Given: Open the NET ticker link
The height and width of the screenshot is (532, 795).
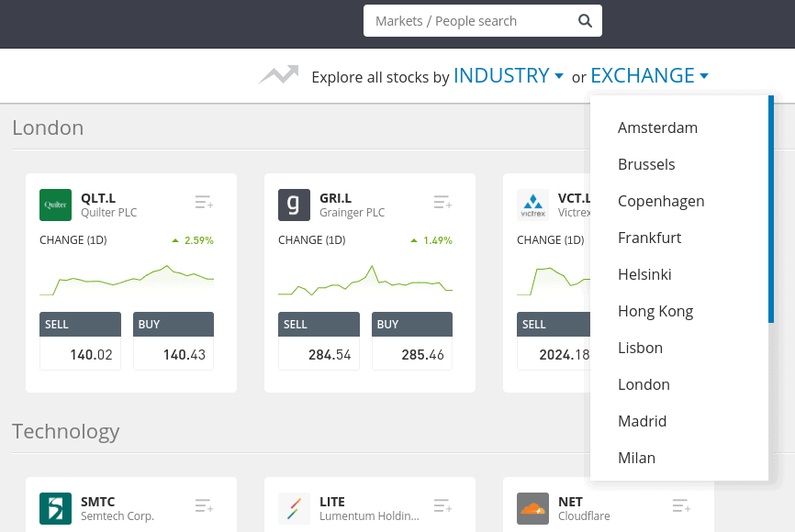Looking at the screenshot, I should tap(570, 502).
